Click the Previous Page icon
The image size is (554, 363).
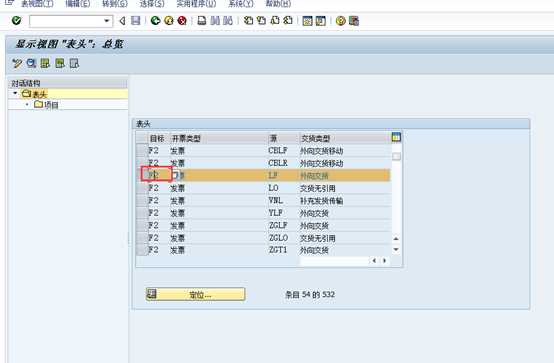(x=261, y=21)
